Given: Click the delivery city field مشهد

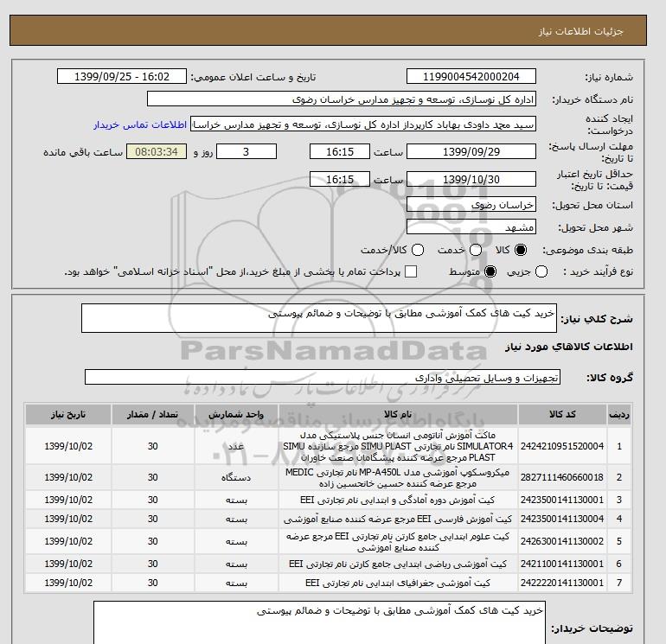Looking at the screenshot, I should point(471,227).
